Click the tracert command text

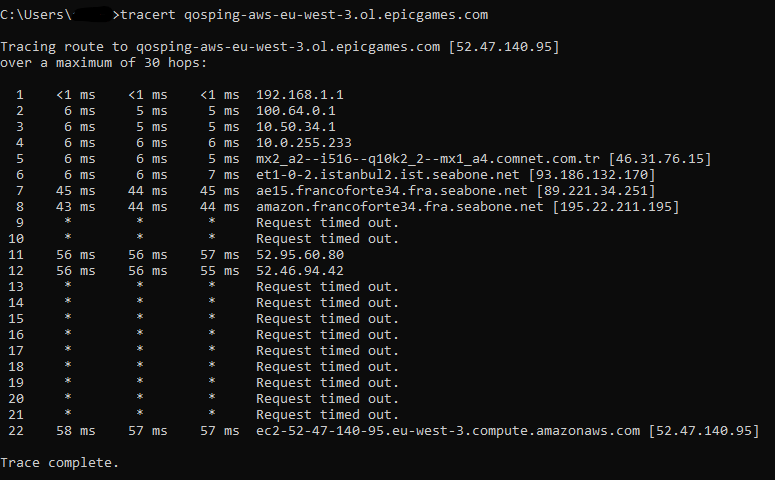(304, 15)
